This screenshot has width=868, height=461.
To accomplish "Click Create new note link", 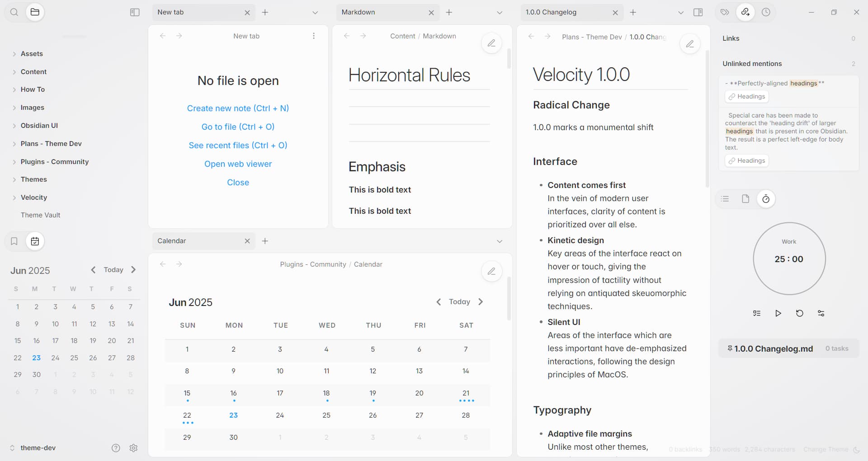I will coord(238,108).
